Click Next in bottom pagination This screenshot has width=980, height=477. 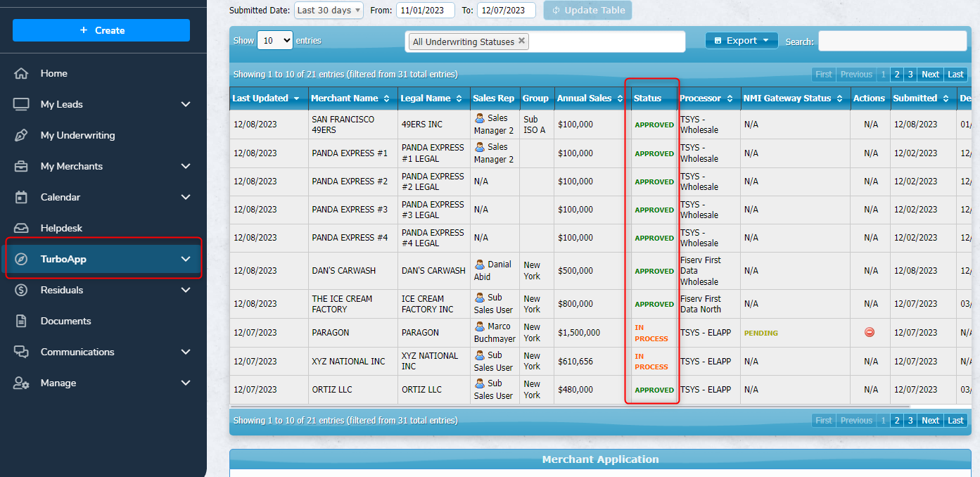point(930,420)
